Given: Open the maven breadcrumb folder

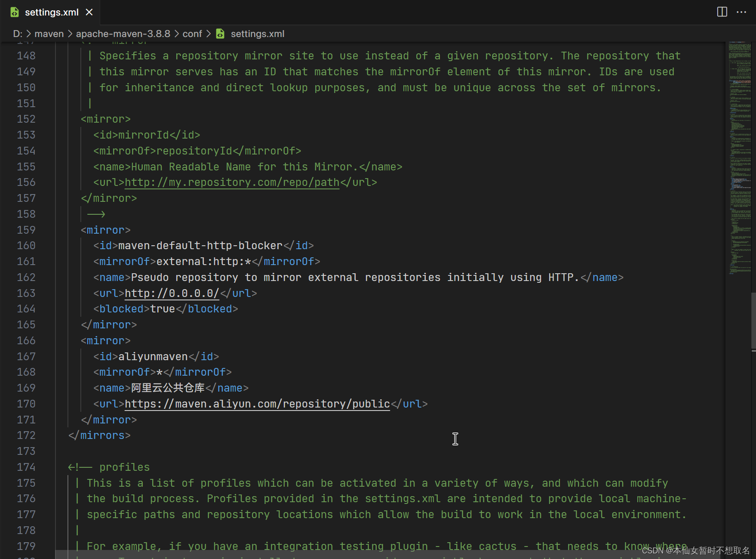Looking at the screenshot, I should point(49,34).
